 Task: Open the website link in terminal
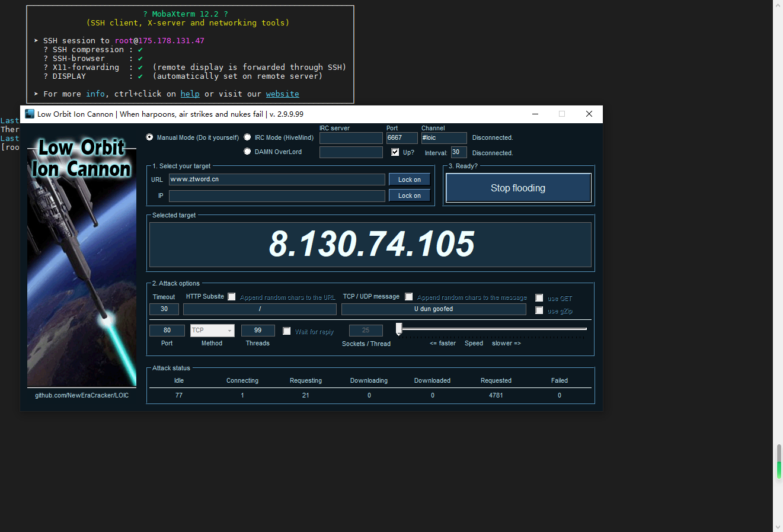click(283, 94)
